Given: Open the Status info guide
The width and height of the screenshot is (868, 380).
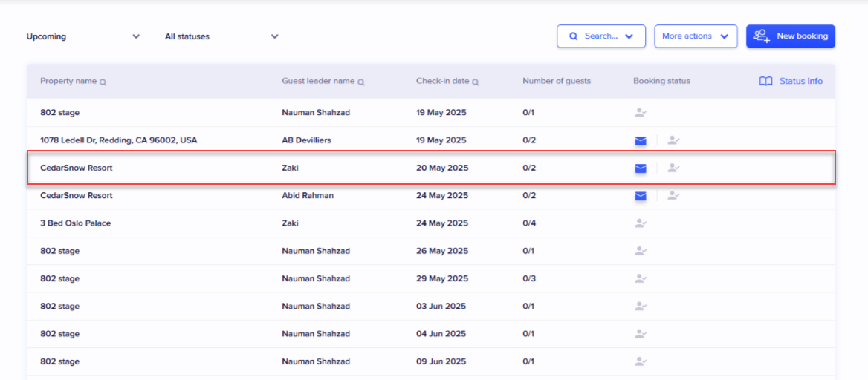Looking at the screenshot, I should [x=791, y=82].
